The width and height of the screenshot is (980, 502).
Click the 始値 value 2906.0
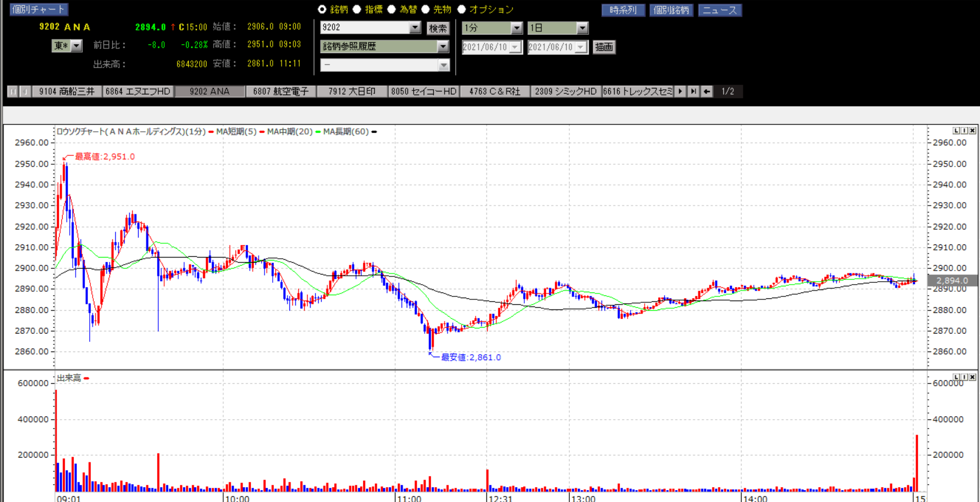[260, 27]
